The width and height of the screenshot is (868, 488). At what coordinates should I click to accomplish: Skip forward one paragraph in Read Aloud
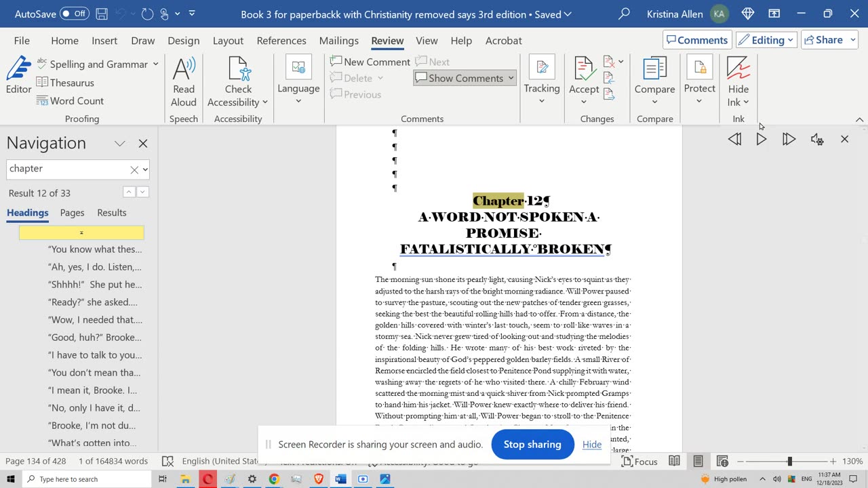click(789, 139)
